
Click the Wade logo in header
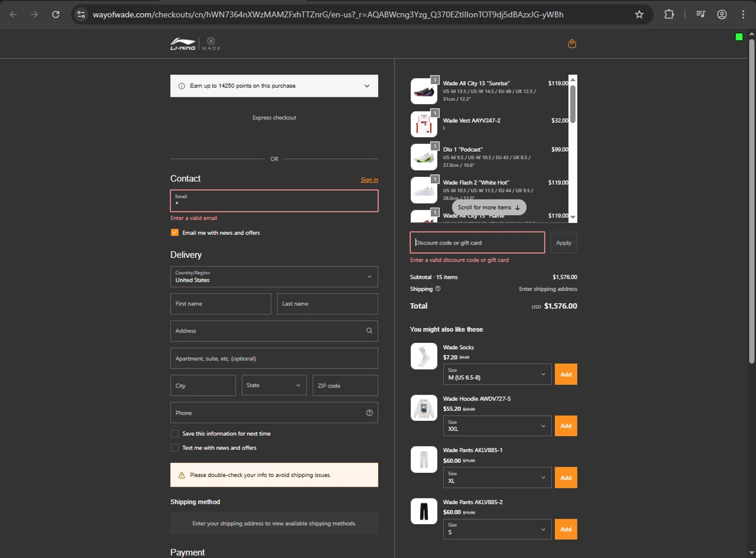tap(211, 44)
